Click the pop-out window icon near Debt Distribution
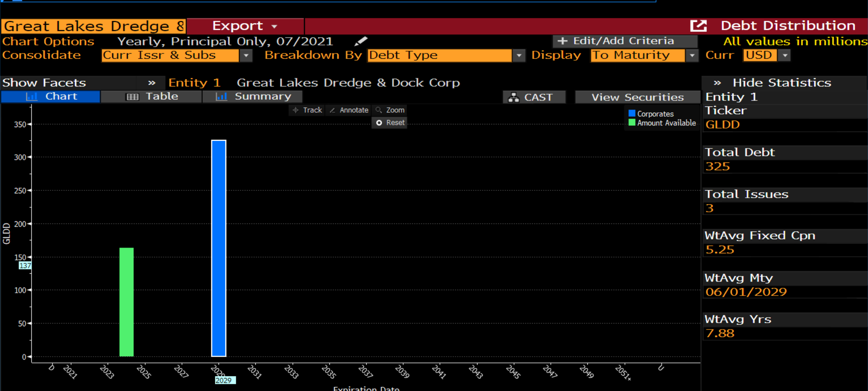 tap(698, 26)
